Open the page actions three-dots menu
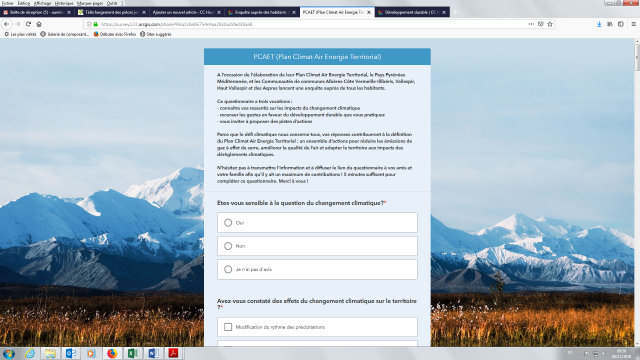Viewport: 640px width, 360px height. click(x=531, y=24)
